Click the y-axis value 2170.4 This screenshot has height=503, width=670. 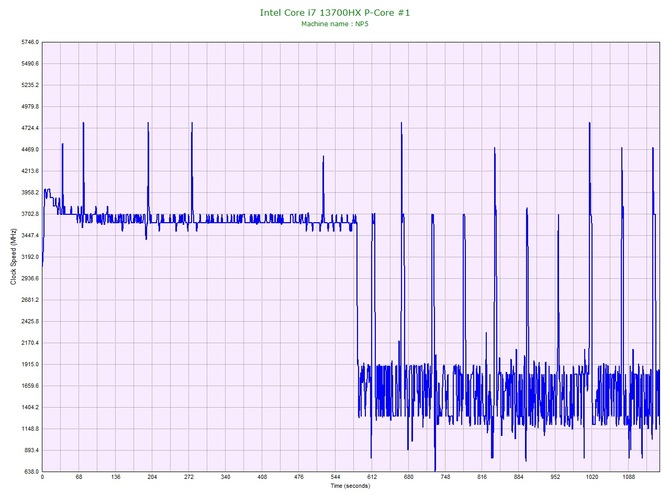tap(30, 343)
